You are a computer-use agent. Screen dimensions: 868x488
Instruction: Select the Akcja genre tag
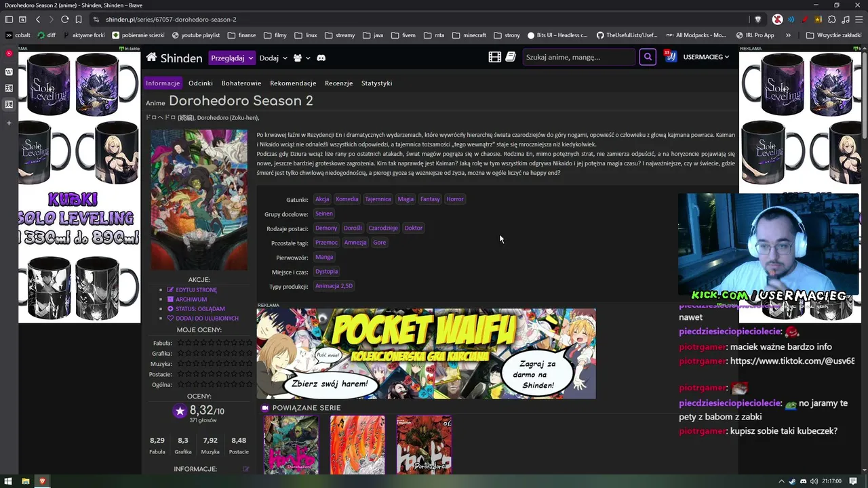pyautogui.click(x=322, y=199)
